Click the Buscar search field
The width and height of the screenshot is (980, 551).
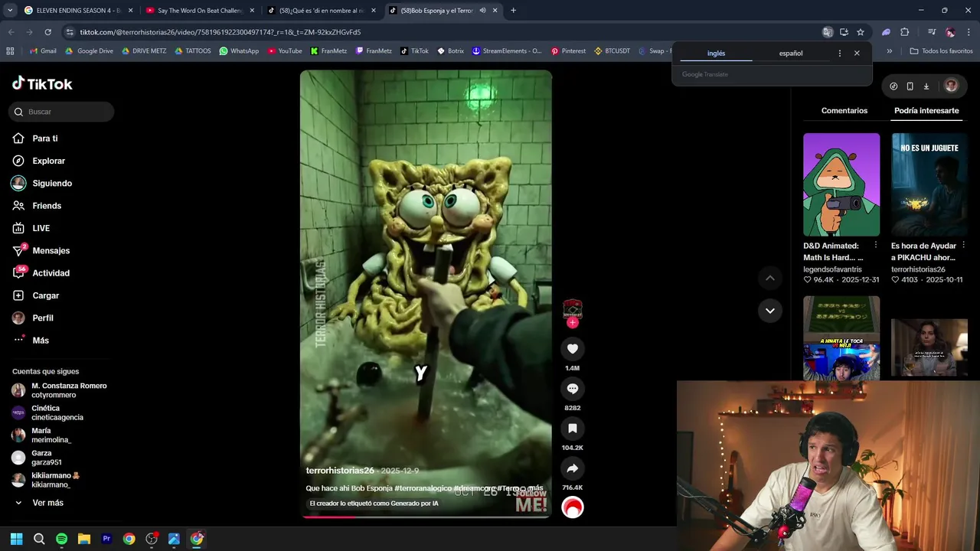62,112
